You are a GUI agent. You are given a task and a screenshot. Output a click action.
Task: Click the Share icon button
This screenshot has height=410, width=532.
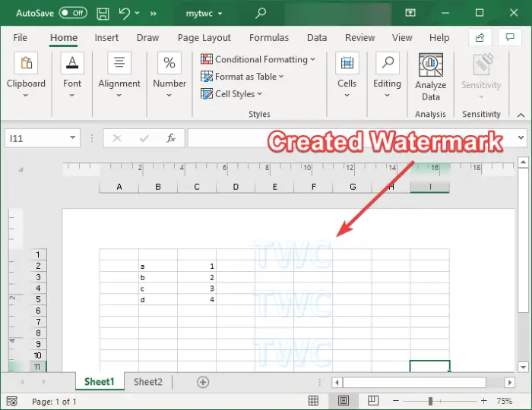(x=480, y=37)
